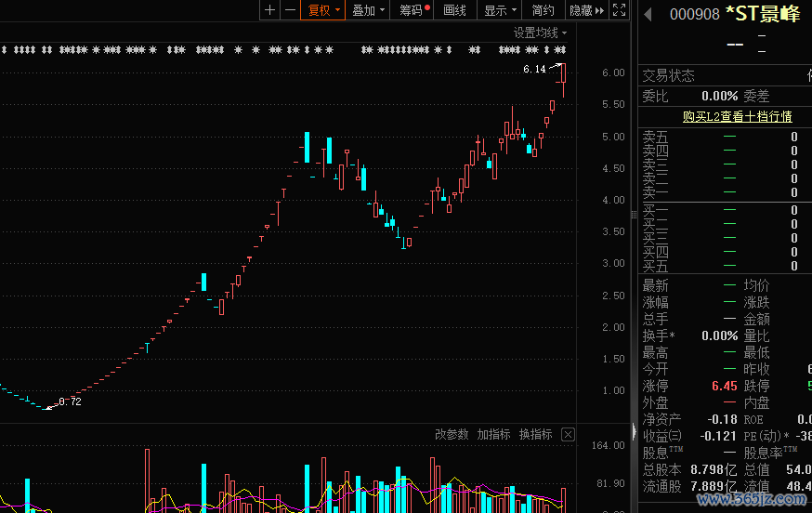Open 设置均线 moving average settings

540,33
